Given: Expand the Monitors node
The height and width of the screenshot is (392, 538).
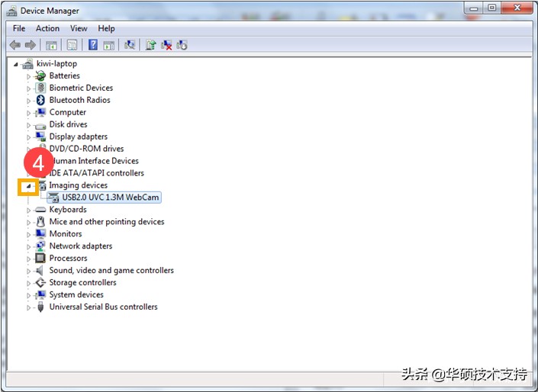Looking at the screenshot, I should pyautogui.click(x=29, y=235).
